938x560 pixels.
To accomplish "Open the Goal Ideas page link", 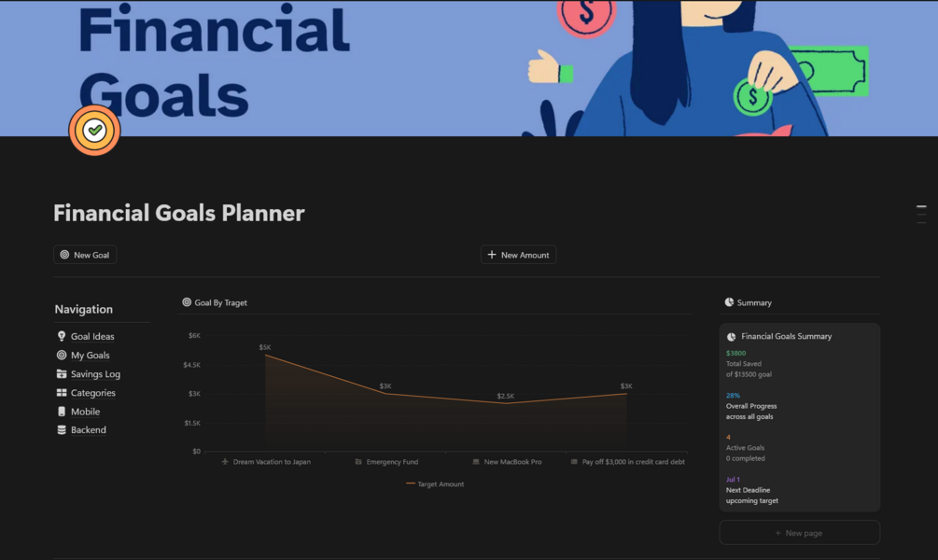I will click(92, 336).
